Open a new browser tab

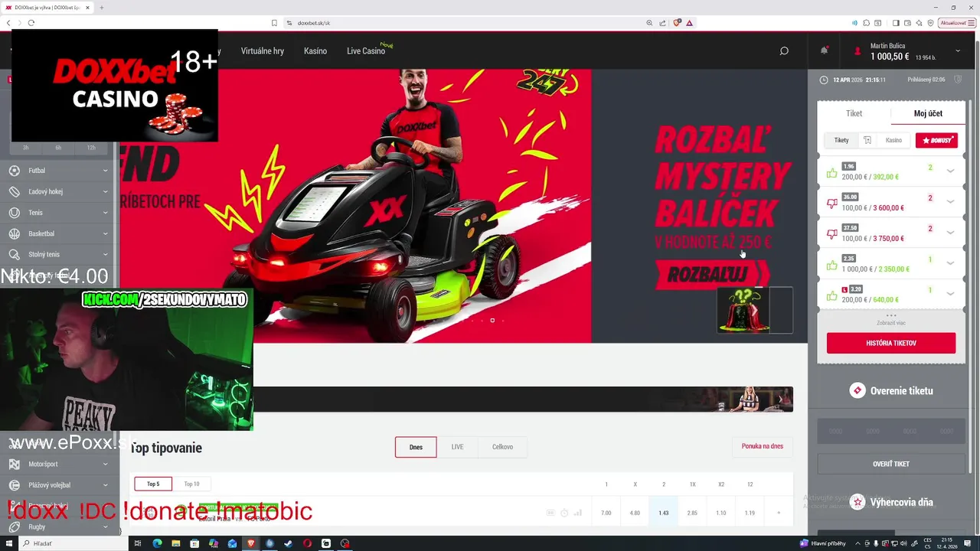(x=102, y=8)
